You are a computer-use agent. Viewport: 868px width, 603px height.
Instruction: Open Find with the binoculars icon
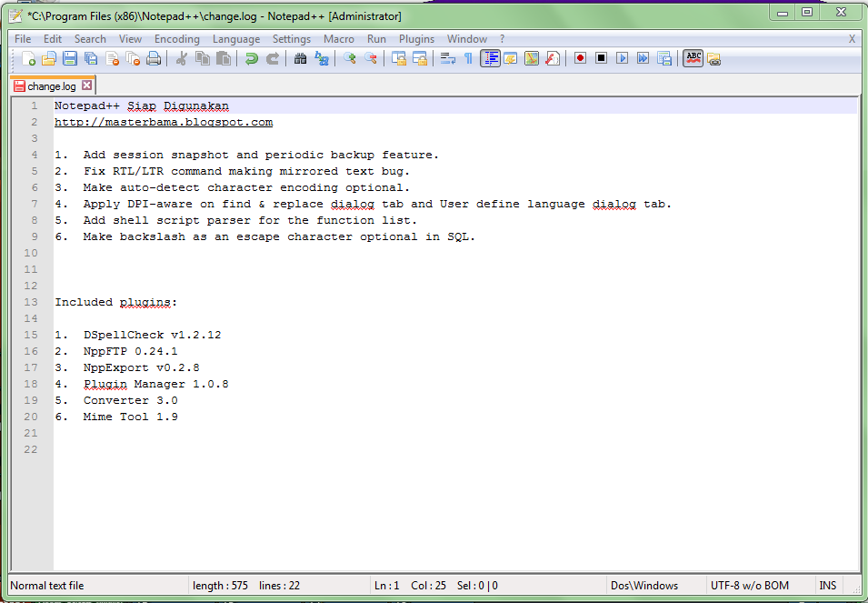click(x=300, y=58)
